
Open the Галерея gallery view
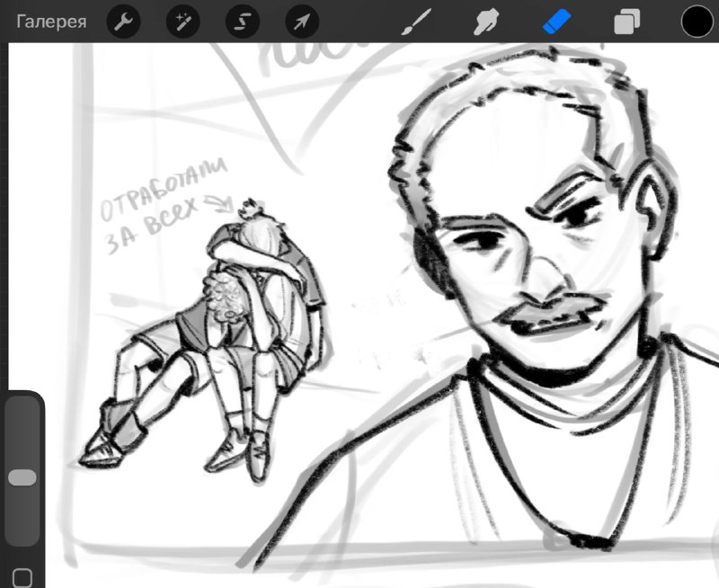51,22
